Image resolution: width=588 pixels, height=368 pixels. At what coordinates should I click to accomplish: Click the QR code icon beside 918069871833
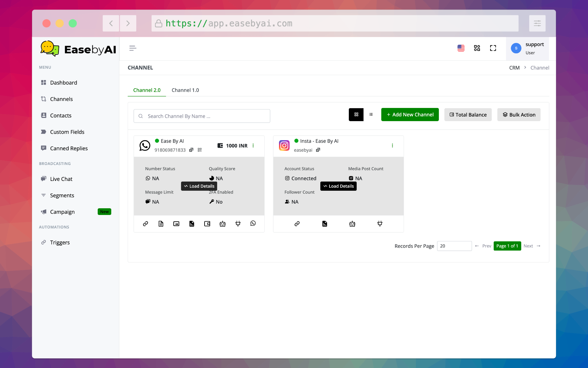(200, 150)
